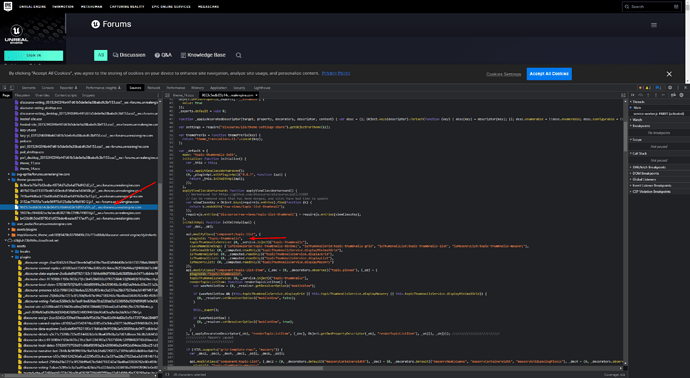Click DevTools issues count badge
The width and height of the screenshot is (690, 378).
pos(658,88)
